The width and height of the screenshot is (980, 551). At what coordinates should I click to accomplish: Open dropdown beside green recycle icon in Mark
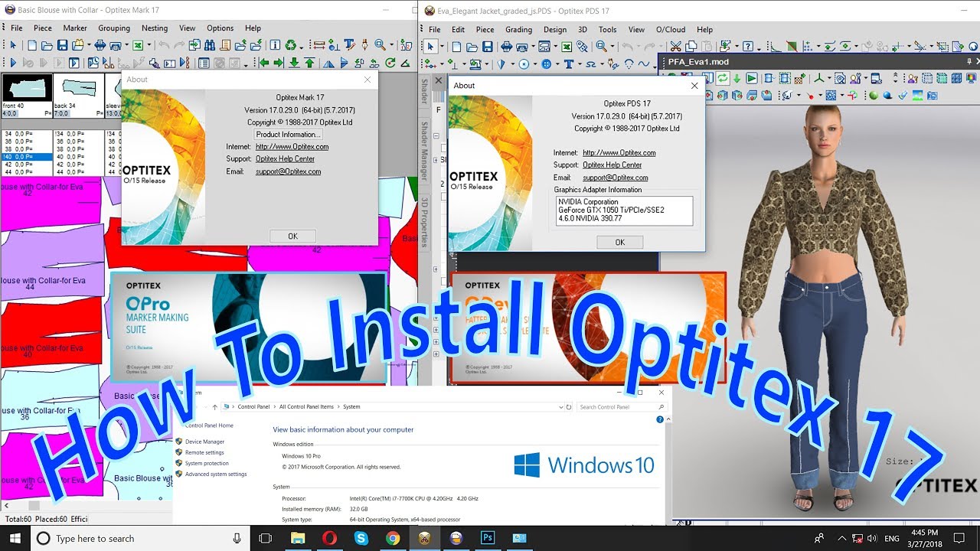point(301,47)
